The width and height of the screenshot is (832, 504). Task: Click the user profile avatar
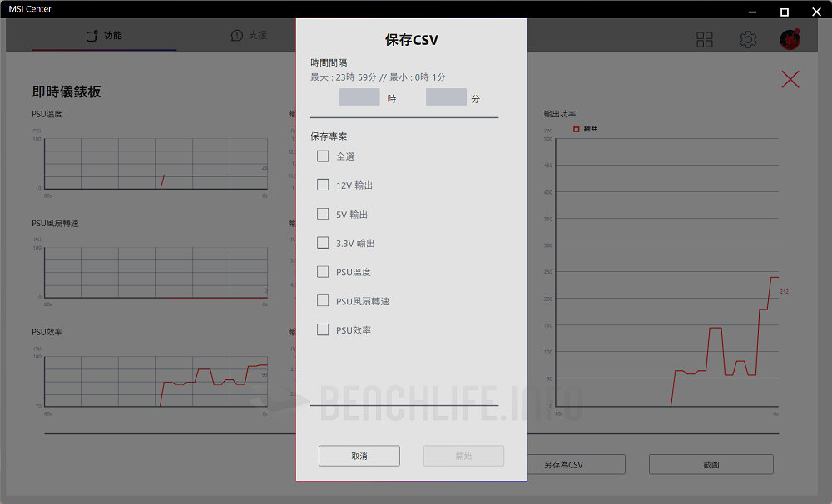click(790, 39)
